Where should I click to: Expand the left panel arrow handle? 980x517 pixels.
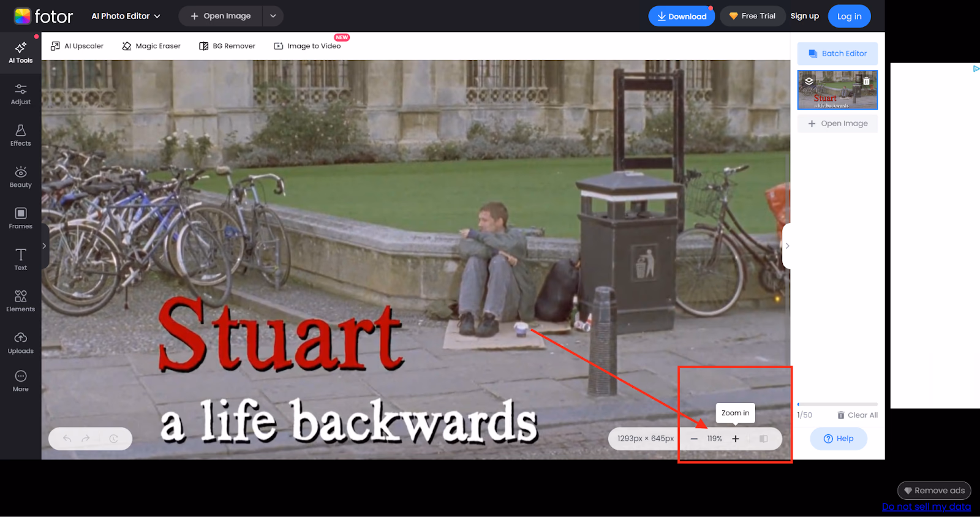44,246
